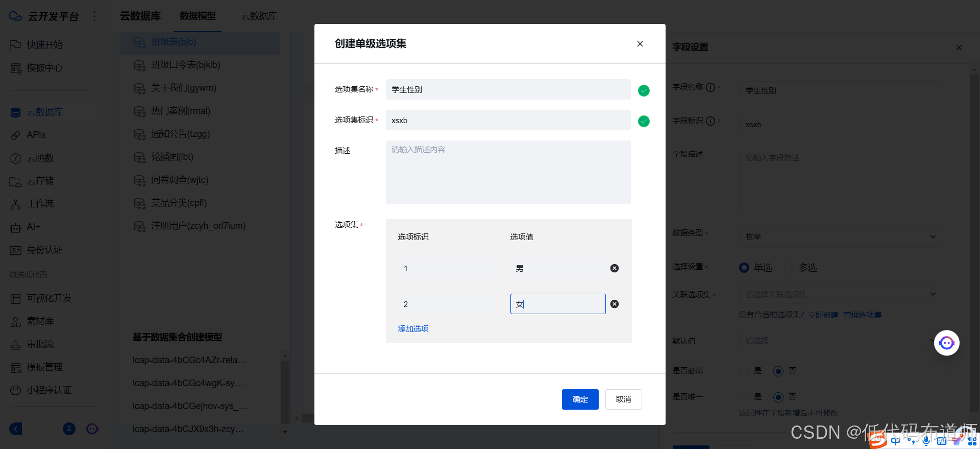
Task: Select 班级口令表(bjklb) in the model list
Action: point(200,65)
